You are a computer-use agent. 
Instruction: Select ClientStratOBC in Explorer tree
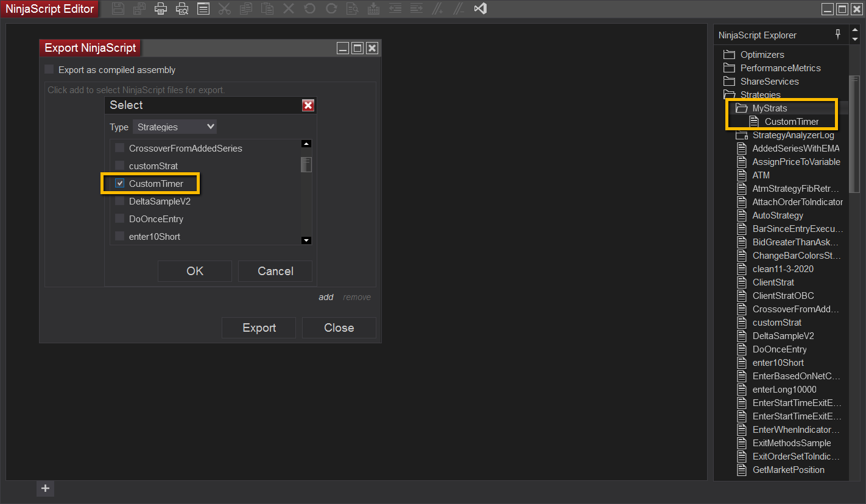(x=783, y=296)
